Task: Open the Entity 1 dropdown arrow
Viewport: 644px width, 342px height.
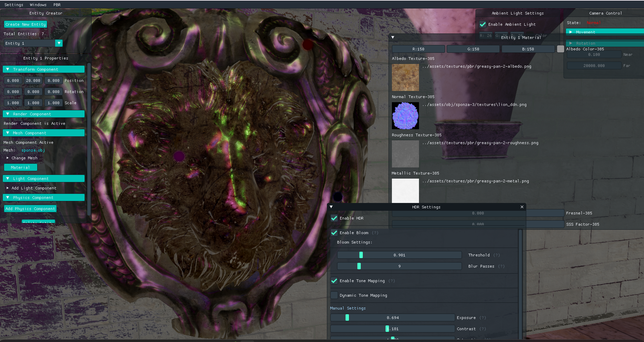Action: 59,43
